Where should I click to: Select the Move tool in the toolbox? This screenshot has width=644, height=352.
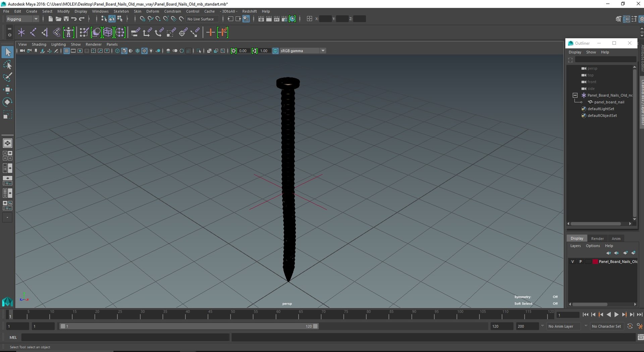click(x=7, y=89)
